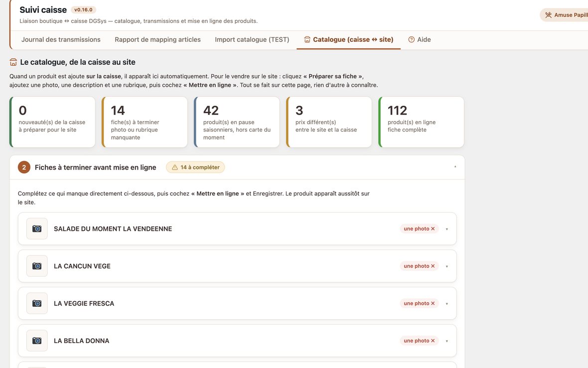Viewport: 588px width, 368px height.
Task: Select the LA VEGGIE FRESCA product name
Action: pos(84,304)
